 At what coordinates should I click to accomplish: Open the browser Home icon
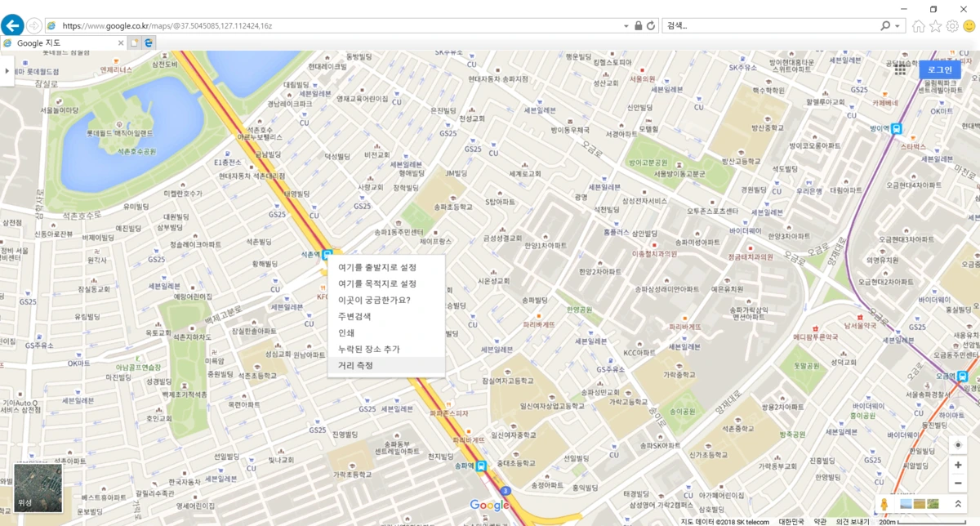point(919,26)
